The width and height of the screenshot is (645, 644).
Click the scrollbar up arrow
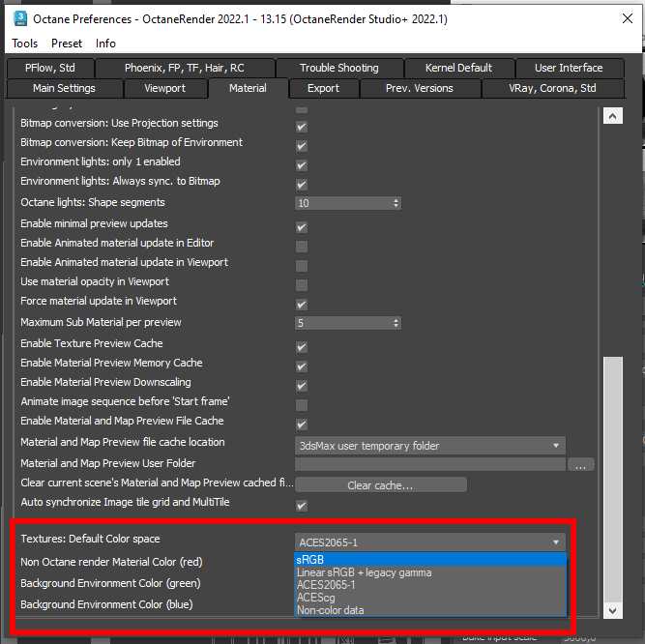coord(612,116)
